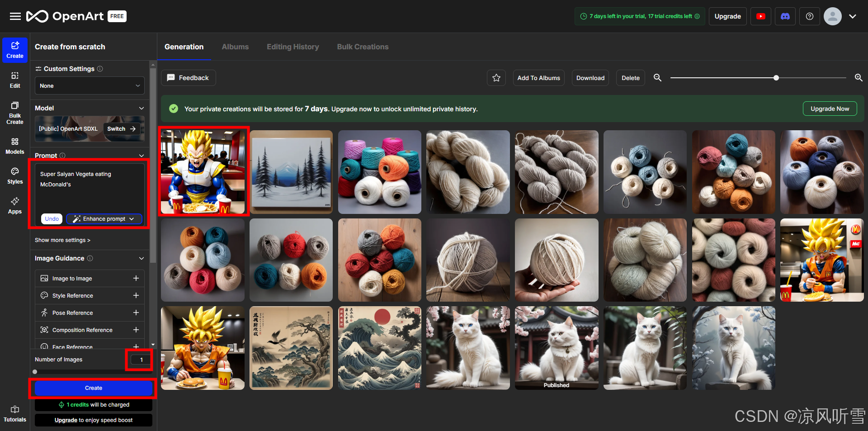The width and height of the screenshot is (868, 431).
Task: Open Bulk Create in sidebar
Action: tap(15, 113)
